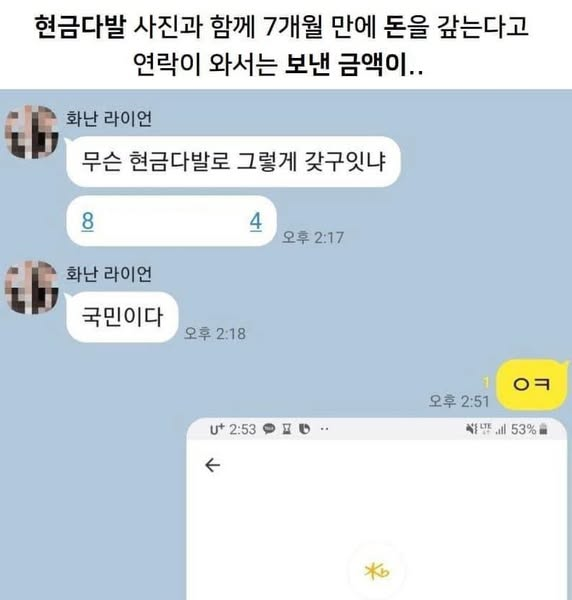Viewport: 572px width, 600px height.
Task: Click the KB bank logo icon
Action: point(377,571)
